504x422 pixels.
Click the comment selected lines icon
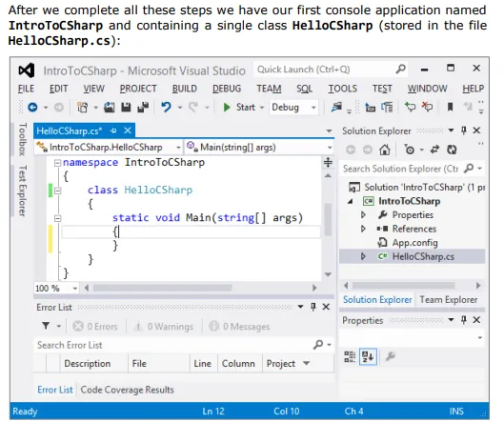410,107
